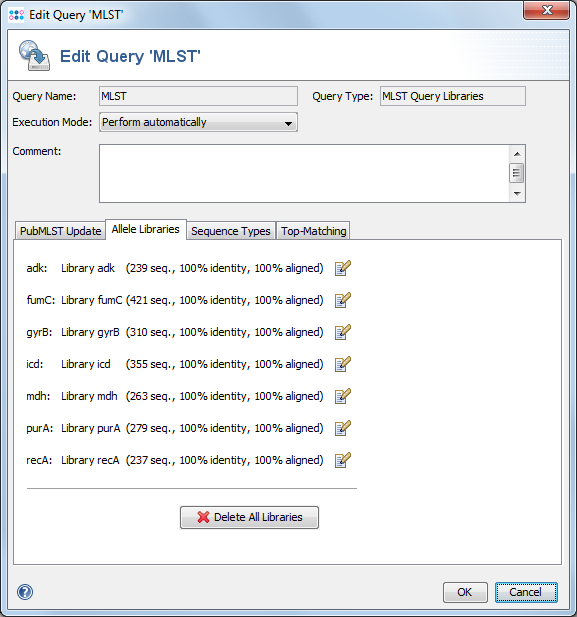577x617 pixels.
Task: Edit the adk allele library
Action: tap(342, 268)
